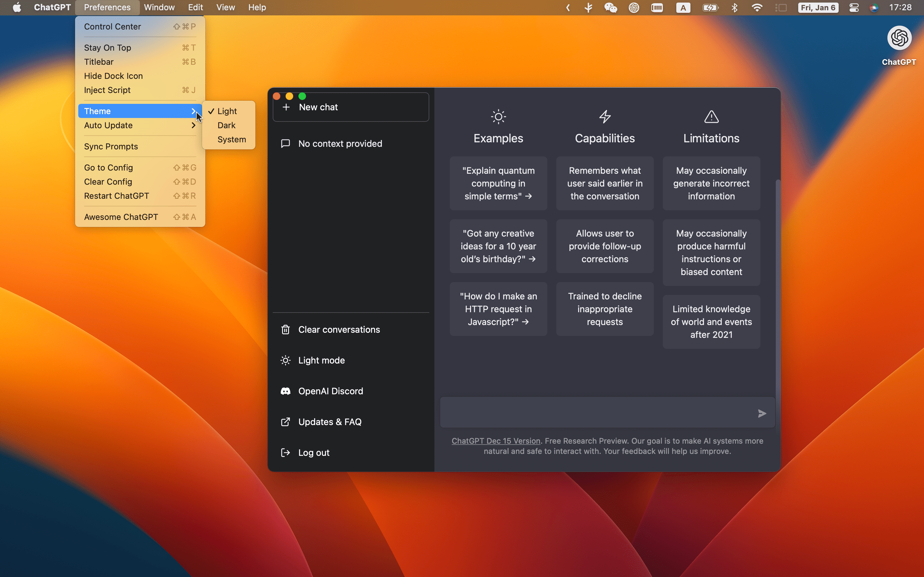
Task: Uncheck the Light theme option
Action: (x=227, y=111)
